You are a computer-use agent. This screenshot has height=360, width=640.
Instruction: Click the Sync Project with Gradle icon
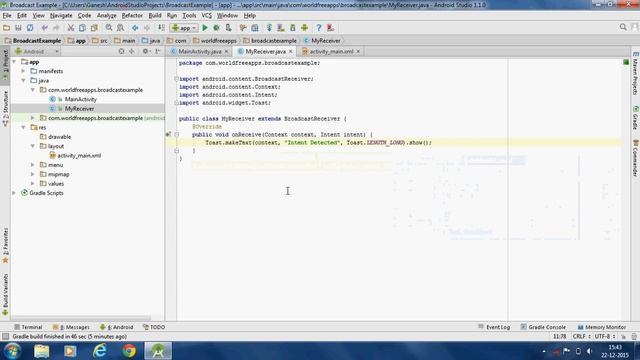click(x=269, y=28)
